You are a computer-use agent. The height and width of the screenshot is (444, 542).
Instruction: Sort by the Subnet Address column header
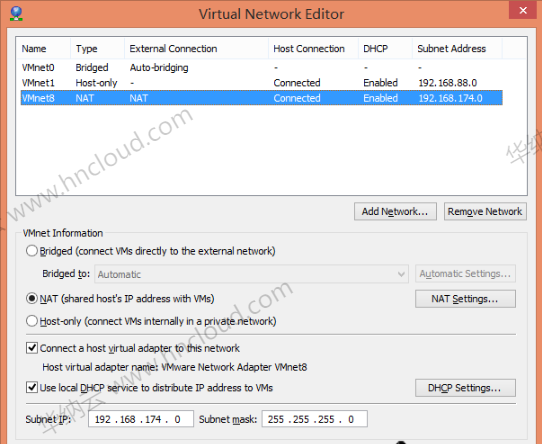pyautogui.click(x=457, y=49)
